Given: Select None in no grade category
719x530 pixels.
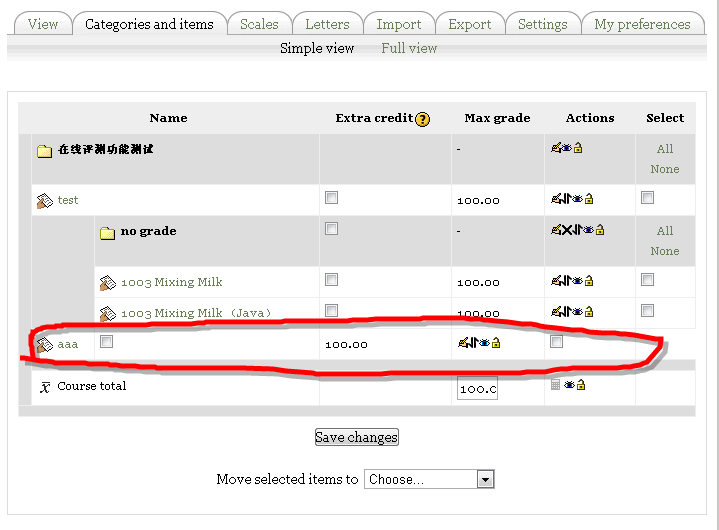Looking at the screenshot, I should [x=665, y=251].
